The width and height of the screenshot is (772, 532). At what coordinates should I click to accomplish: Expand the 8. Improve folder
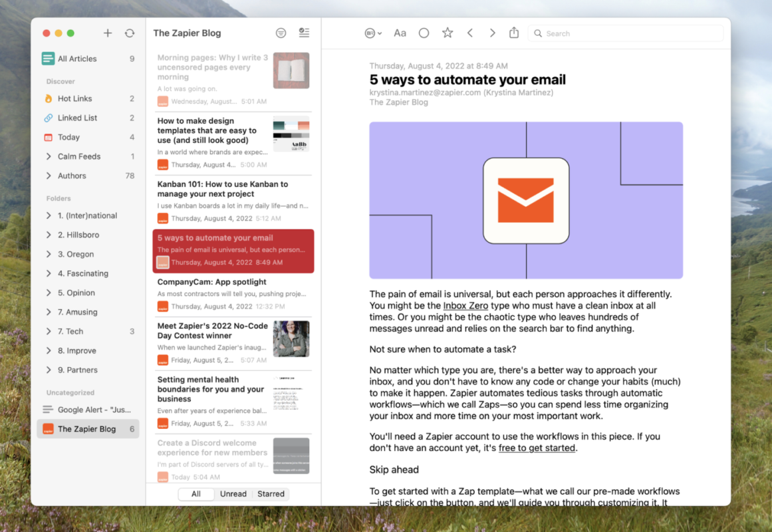(49, 350)
